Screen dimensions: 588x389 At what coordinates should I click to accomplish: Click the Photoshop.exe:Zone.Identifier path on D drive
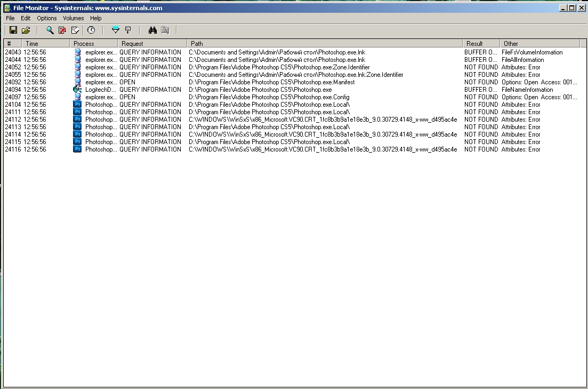(x=279, y=67)
